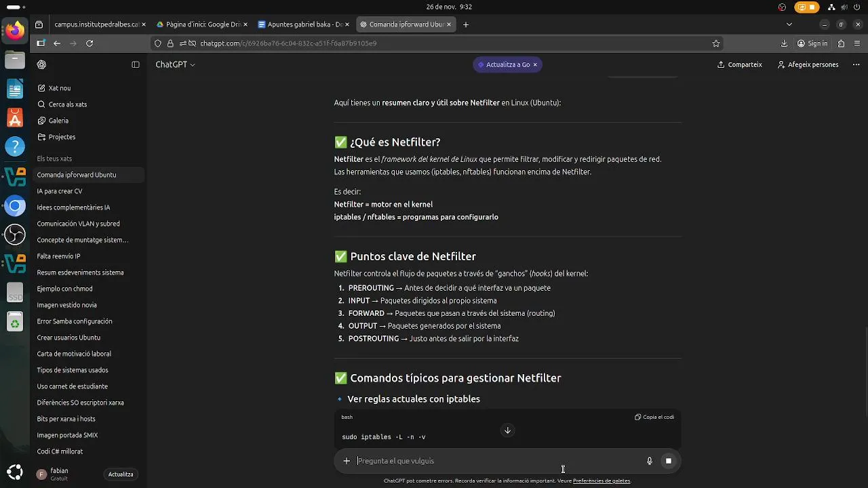Click the Actualitza button near profile
The image size is (868, 488).
point(121,474)
